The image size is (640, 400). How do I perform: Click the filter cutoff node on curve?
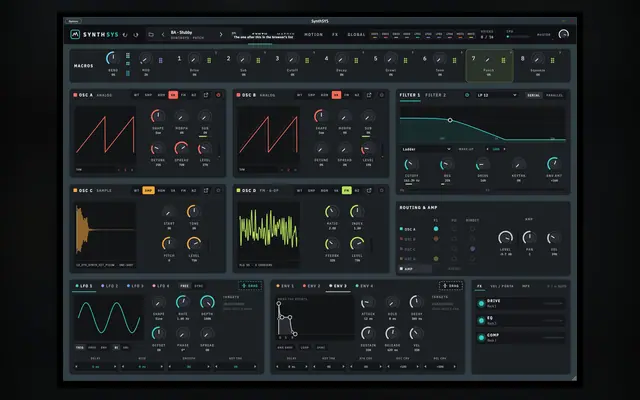tap(450, 120)
